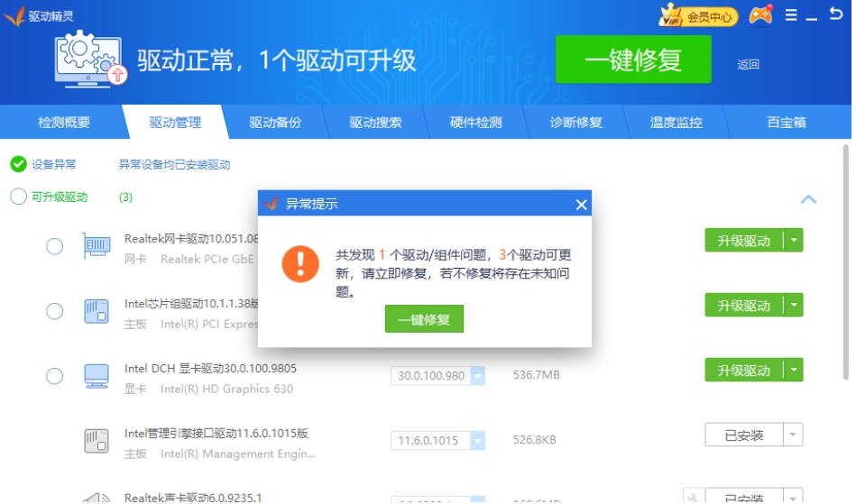Viewport: 856px width, 504px height.
Task: Click the Intel(R) Management Engin... text
Action: [x=238, y=454]
